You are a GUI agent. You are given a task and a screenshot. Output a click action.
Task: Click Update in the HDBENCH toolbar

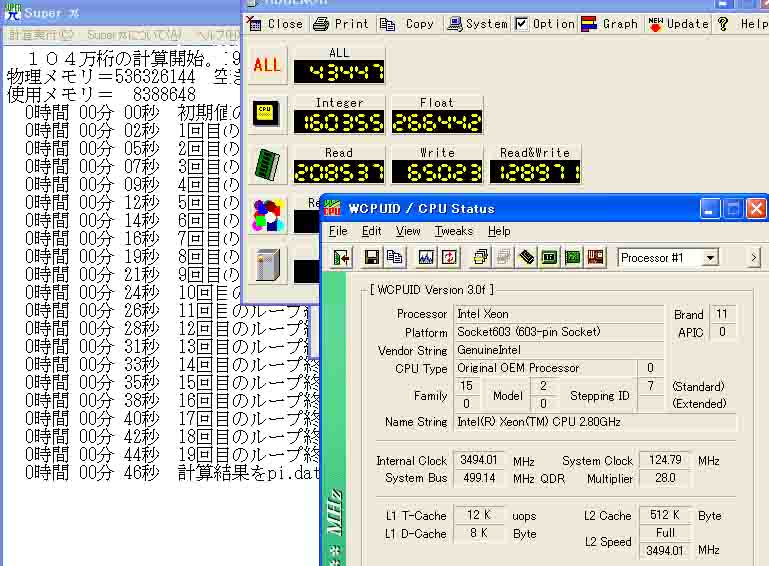tap(678, 24)
